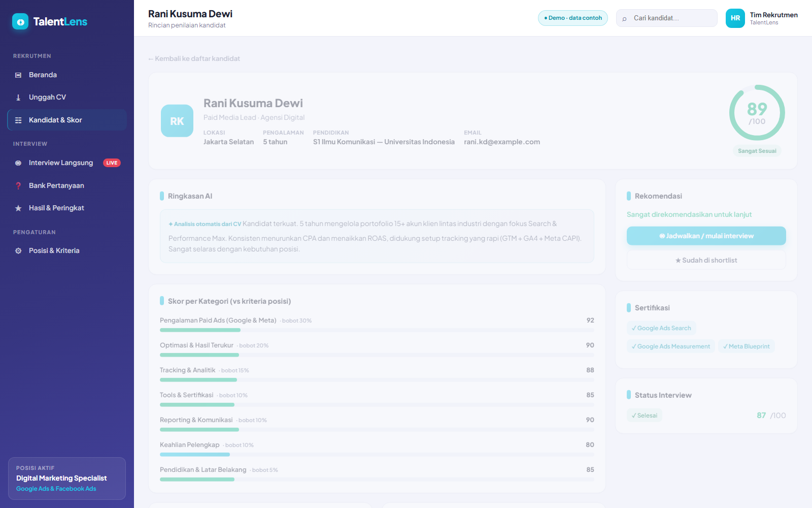Click the Analisis otomatis dari CV label

[x=205, y=224]
